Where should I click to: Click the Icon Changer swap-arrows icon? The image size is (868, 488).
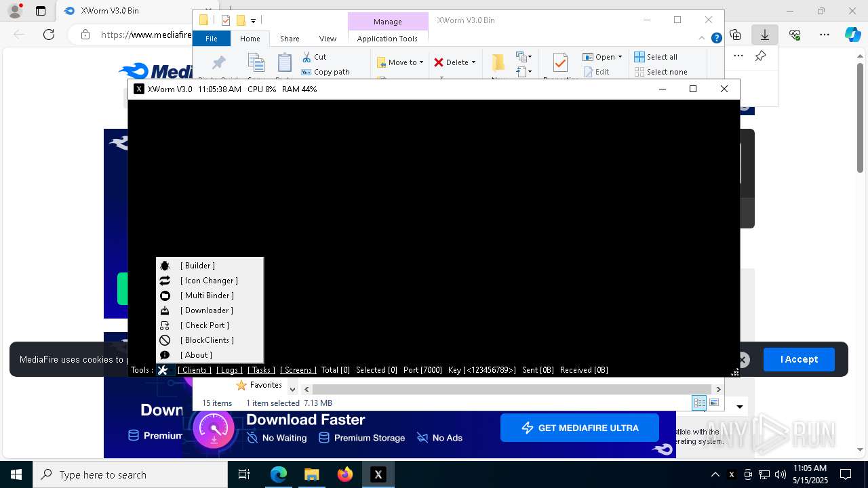165,281
